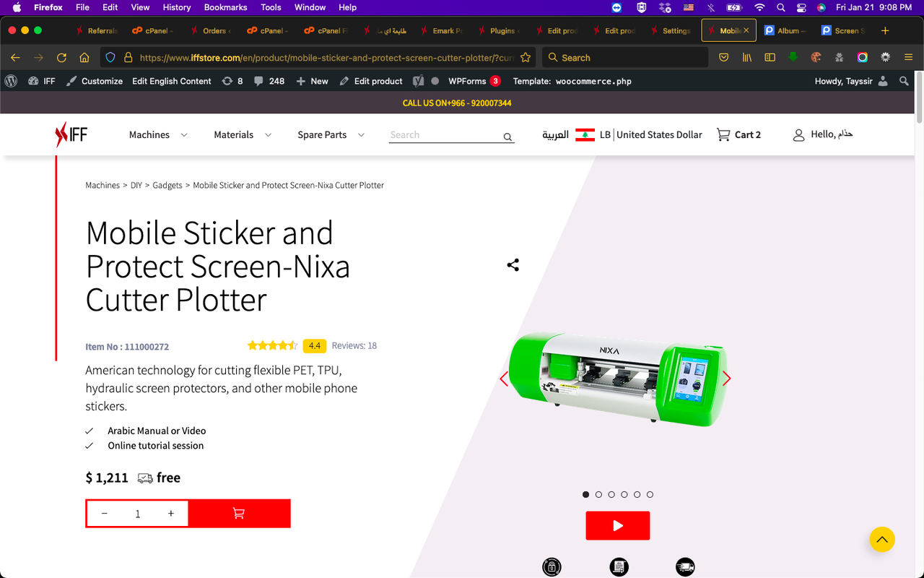Click the document badge icon below video

(x=619, y=567)
